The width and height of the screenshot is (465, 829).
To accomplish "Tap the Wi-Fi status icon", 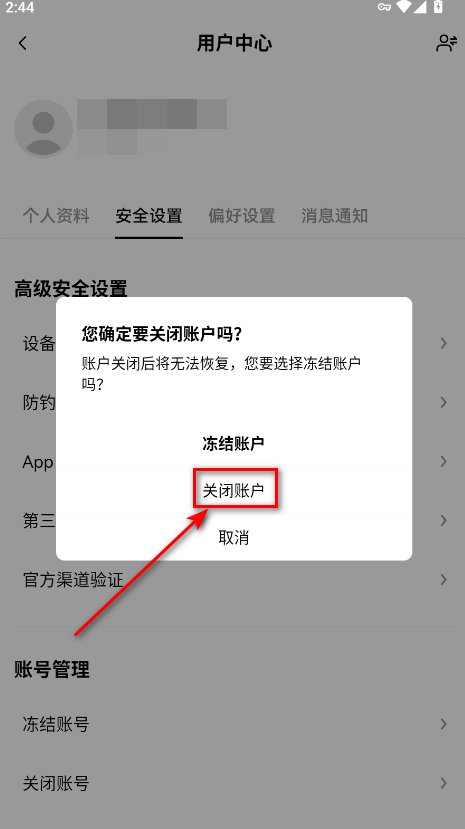I will pos(404,7).
